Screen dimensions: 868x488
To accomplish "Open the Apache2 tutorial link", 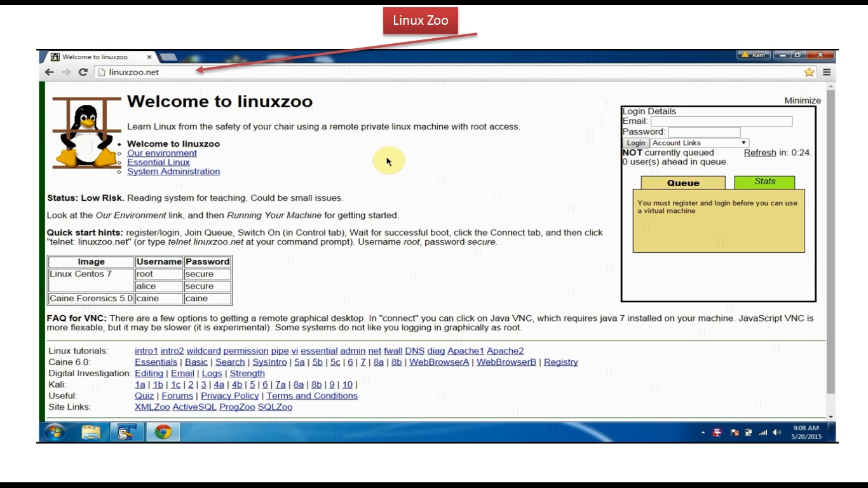I will tap(505, 351).
